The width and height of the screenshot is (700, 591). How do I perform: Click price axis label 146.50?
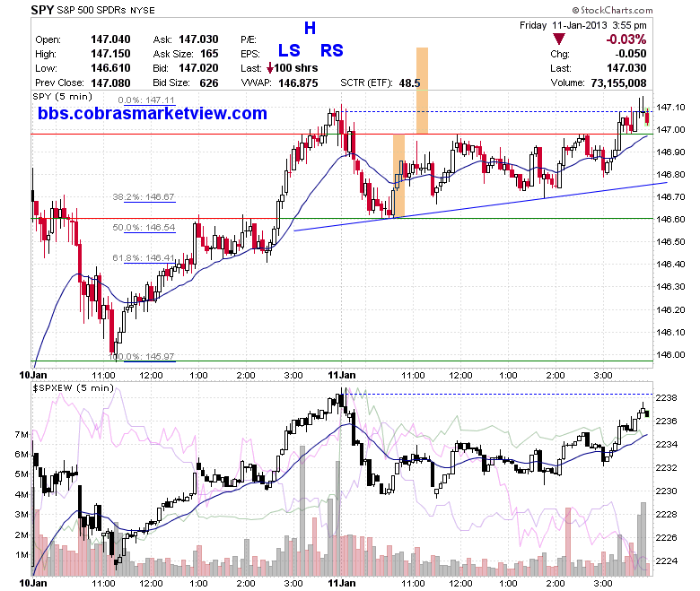click(670, 241)
